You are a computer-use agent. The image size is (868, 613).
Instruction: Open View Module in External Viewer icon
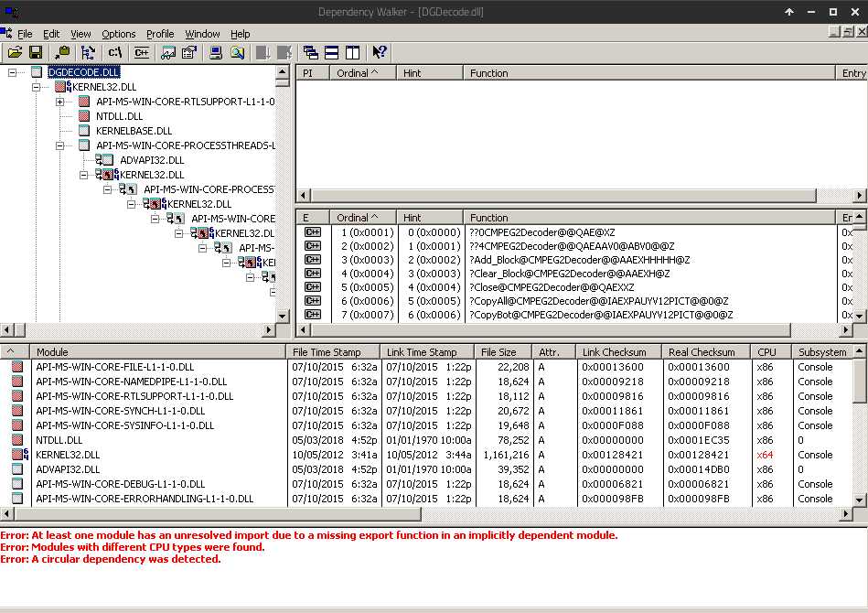point(168,53)
